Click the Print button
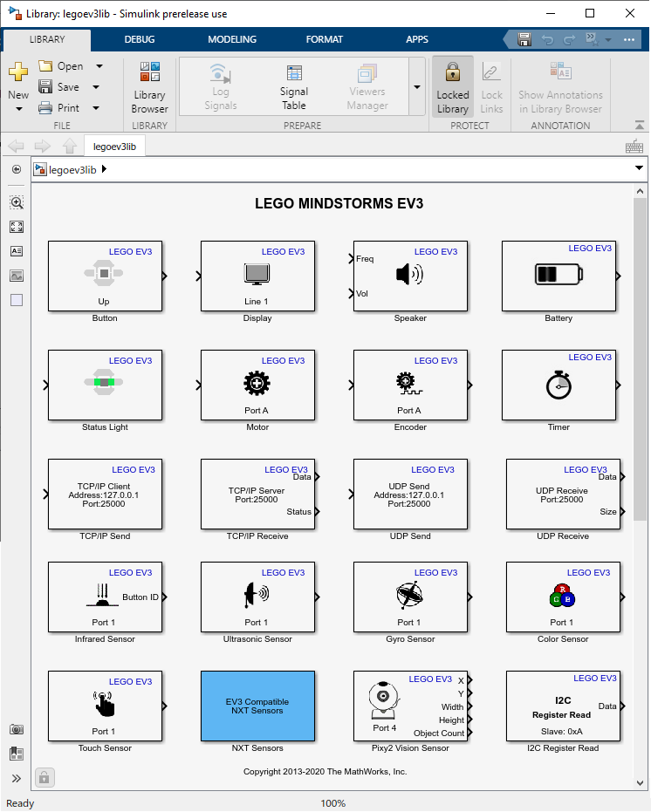The image size is (651, 812). [x=59, y=108]
